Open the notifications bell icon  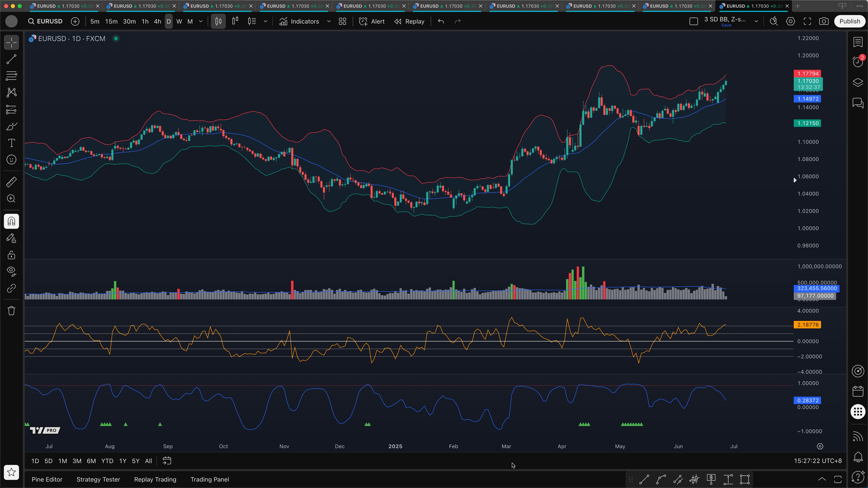[858, 457]
